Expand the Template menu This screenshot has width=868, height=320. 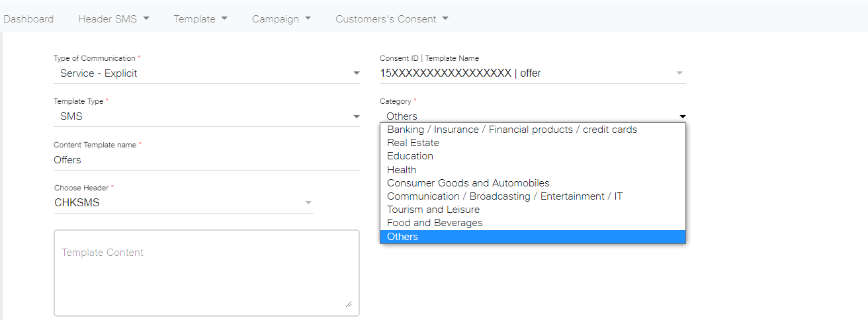point(200,19)
